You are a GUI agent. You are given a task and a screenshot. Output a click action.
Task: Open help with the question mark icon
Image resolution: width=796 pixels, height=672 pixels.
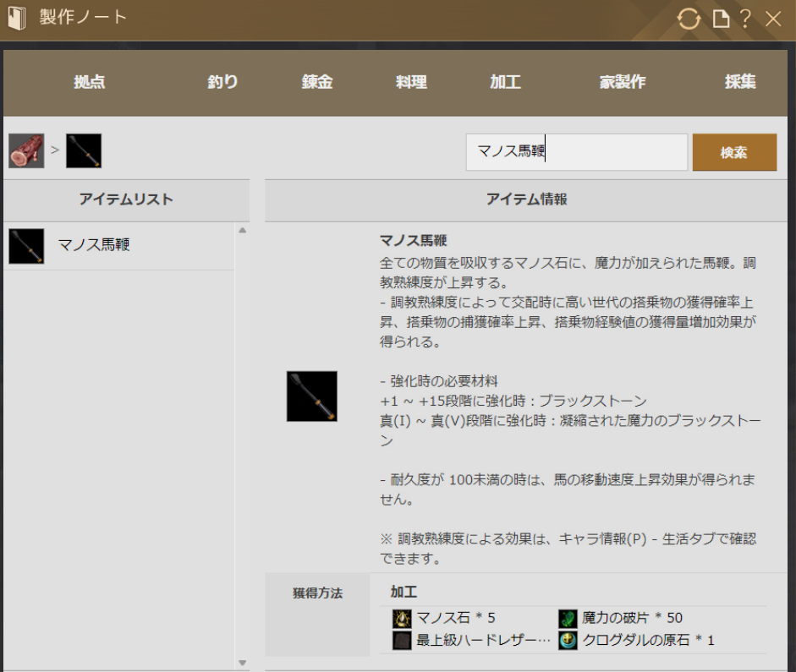pos(745,19)
